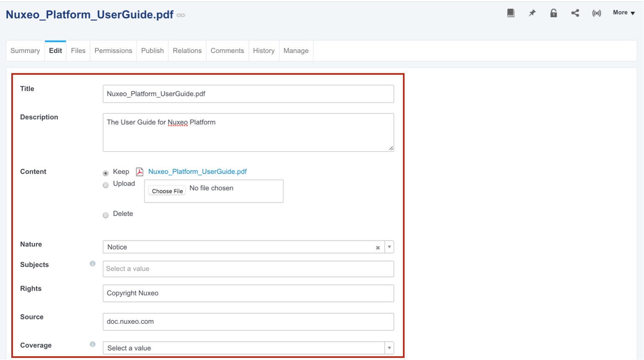Switch to the Summary tab
The width and height of the screenshot is (644, 360).
[25, 51]
